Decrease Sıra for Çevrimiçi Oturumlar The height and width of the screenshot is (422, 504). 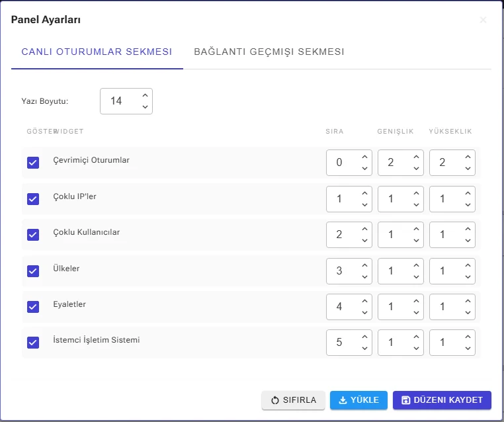coord(364,168)
